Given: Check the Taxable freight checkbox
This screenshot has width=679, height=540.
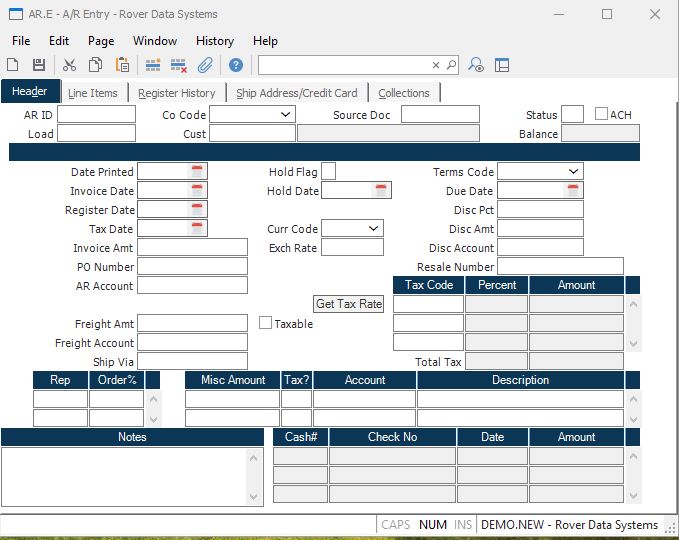Looking at the screenshot, I should [266, 323].
